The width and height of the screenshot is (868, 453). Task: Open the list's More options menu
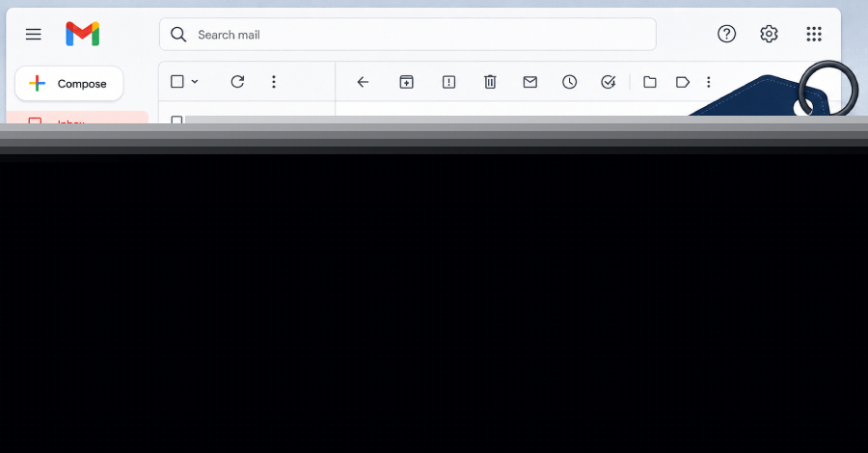274,82
